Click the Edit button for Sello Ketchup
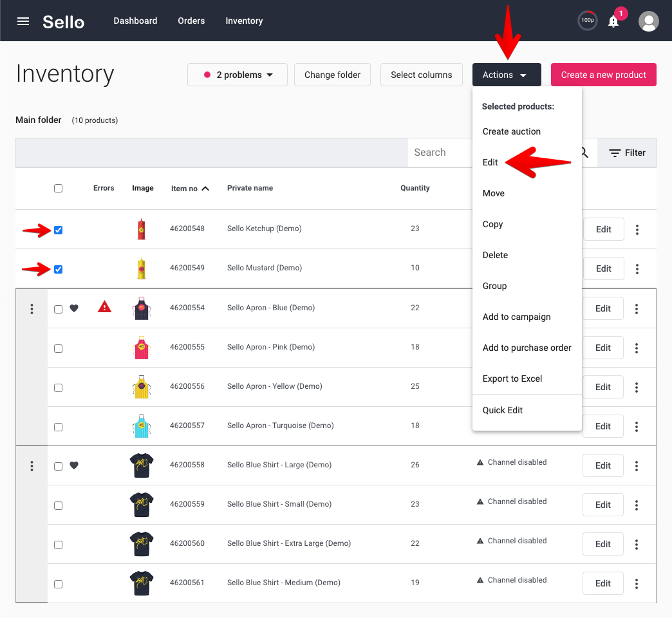 (x=603, y=229)
